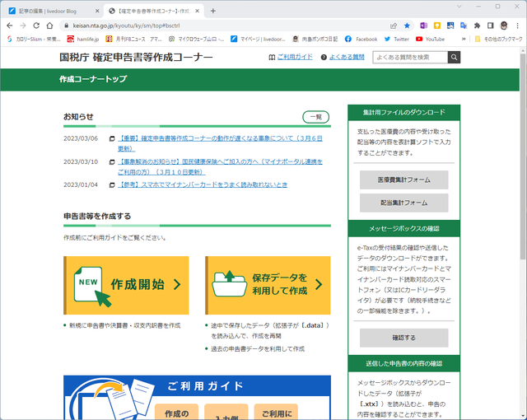Image resolution: width=527 pixels, height=420 pixels.
Task: Click the yellow Keep extension icon
Action: [437, 26]
